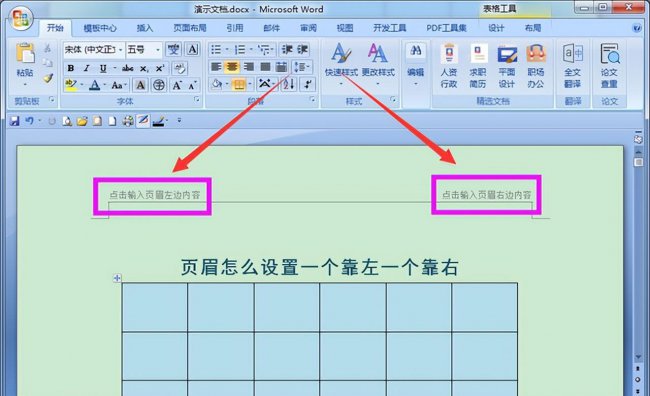Image resolution: width=650 pixels, height=396 pixels.
Task: Toggle Underline formatting
Action: 102,68
